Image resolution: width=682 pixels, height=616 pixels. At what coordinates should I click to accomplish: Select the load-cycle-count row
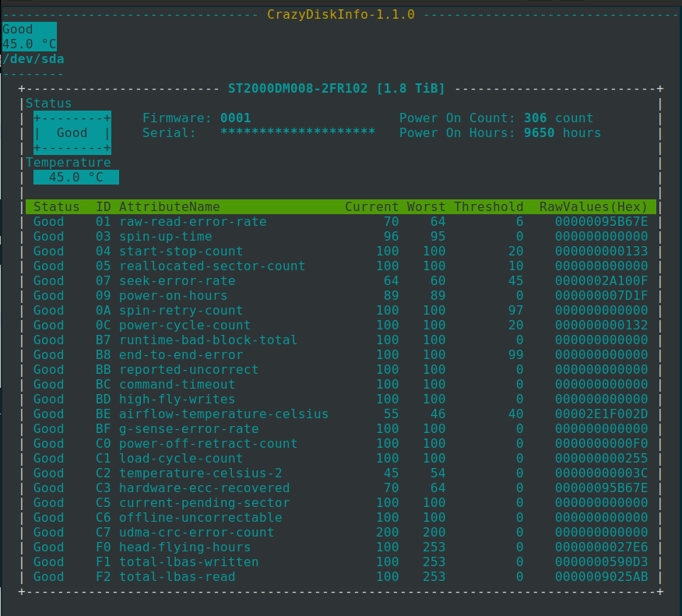340,458
